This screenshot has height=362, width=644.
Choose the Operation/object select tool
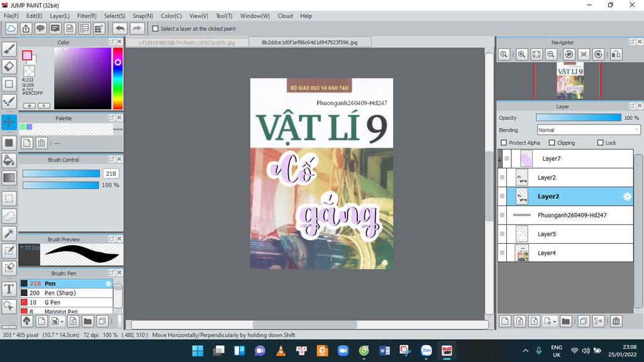(x=9, y=306)
